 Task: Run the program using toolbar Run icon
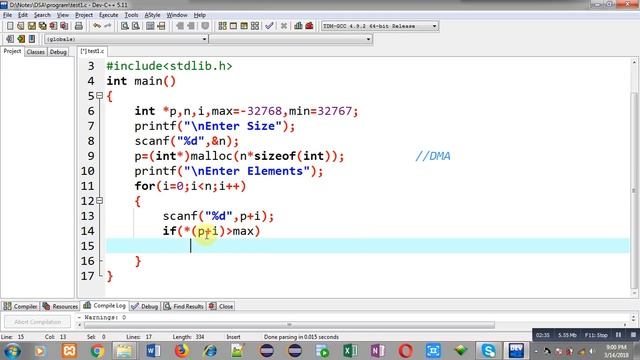tap(233, 26)
